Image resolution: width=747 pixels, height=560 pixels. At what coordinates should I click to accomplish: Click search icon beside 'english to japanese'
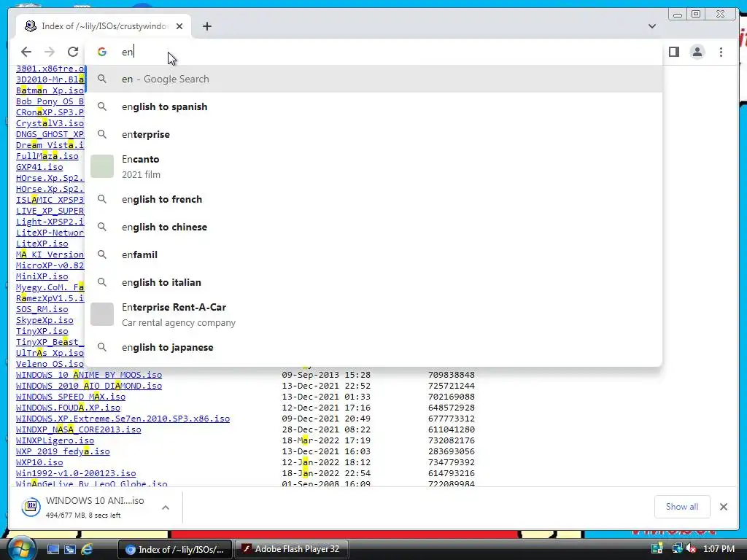tap(102, 347)
